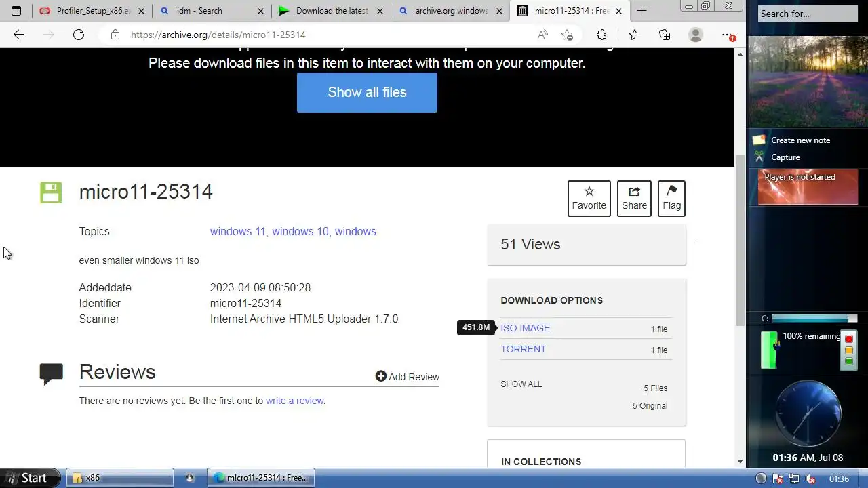Expand SHOW ALL download options
The width and height of the screenshot is (868, 488).
(x=521, y=384)
